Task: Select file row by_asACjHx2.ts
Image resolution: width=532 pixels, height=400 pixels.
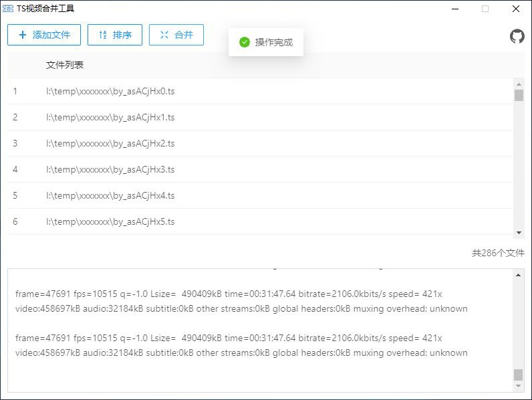Action: tap(110, 143)
